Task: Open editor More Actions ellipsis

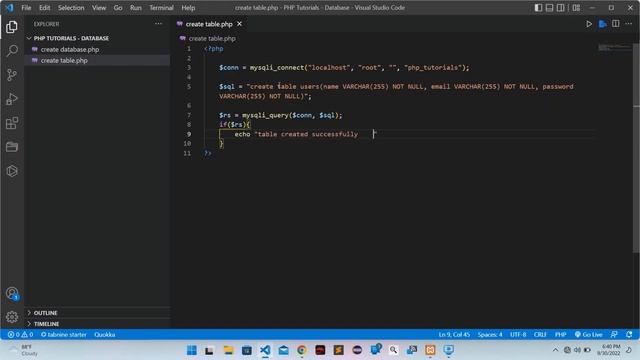Action: 629,24
